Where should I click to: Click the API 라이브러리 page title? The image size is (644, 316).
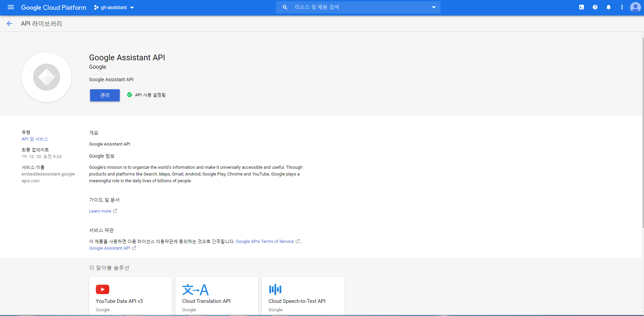pyautogui.click(x=41, y=24)
